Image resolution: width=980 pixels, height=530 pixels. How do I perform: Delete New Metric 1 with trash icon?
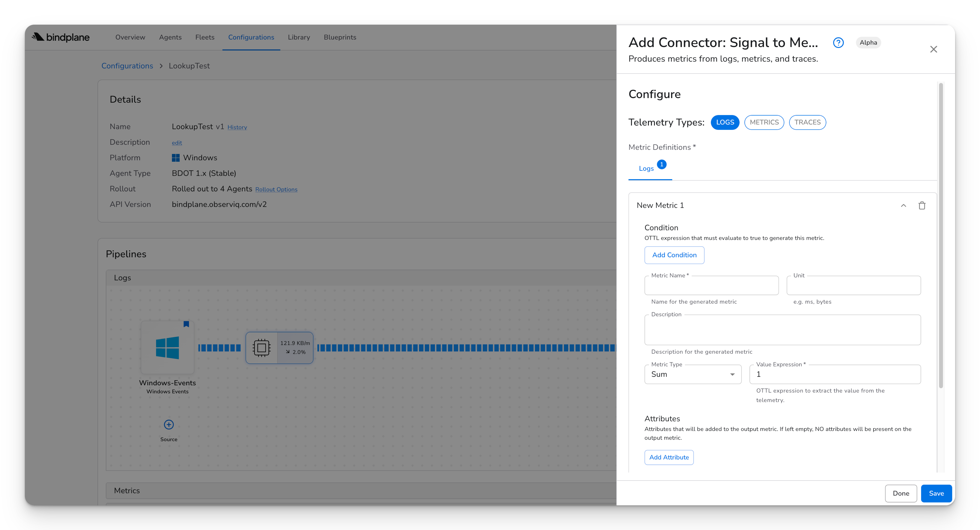click(922, 205)
